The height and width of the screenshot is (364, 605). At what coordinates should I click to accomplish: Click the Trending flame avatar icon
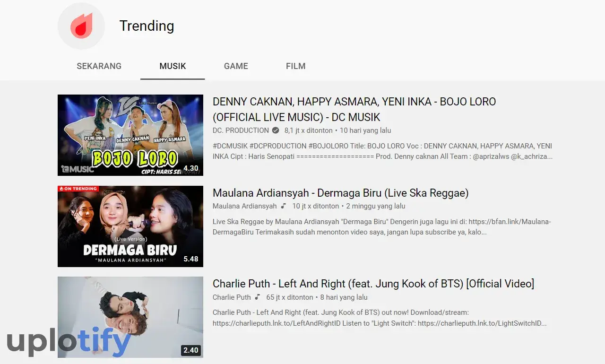(81, 26)
